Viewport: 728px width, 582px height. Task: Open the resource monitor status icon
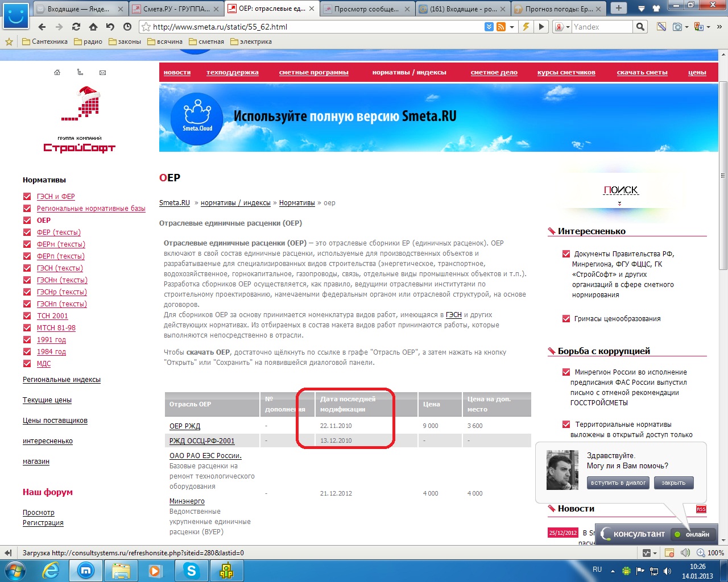point(647,552)
